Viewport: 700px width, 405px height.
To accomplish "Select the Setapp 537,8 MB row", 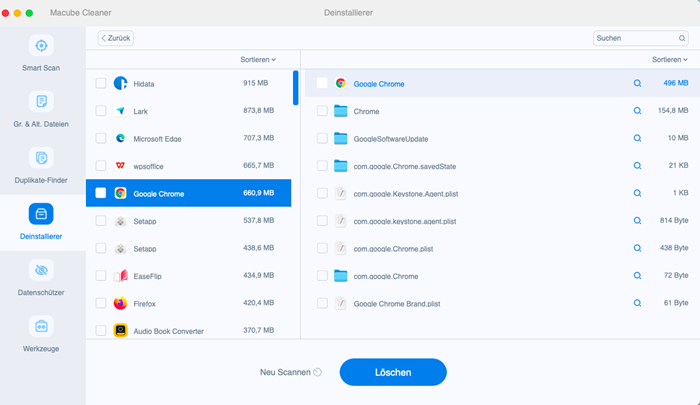I will [x=188, y=221].
